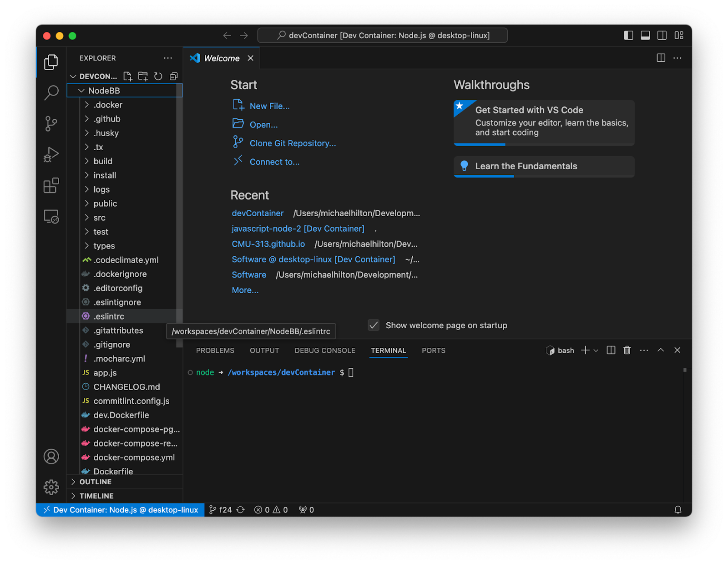Open the Search view icon
Image resolution: width=728 pixels, height=564 pixels.
point(51,92)
